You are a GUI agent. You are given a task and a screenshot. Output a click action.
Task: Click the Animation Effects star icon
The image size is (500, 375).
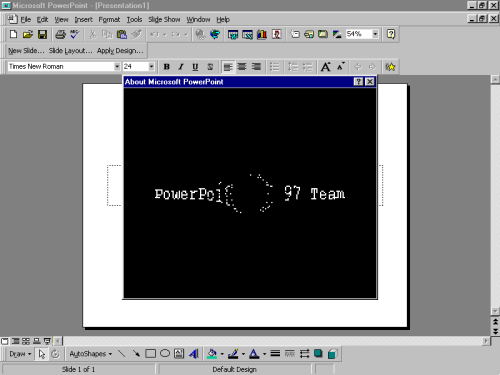pos(390,67)
